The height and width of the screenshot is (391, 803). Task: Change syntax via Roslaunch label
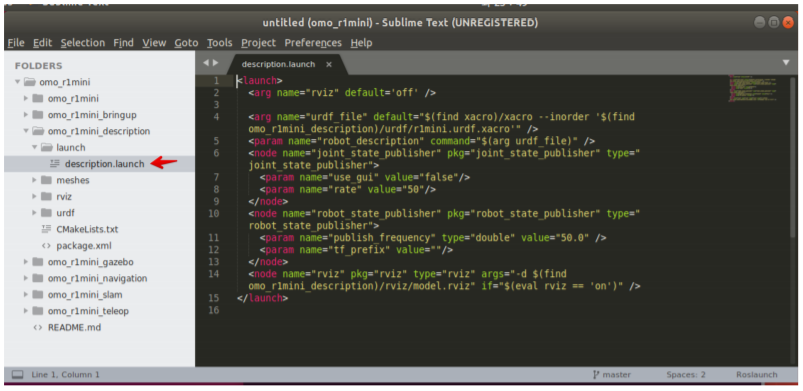pyautogui.click(x=756, y=375)
